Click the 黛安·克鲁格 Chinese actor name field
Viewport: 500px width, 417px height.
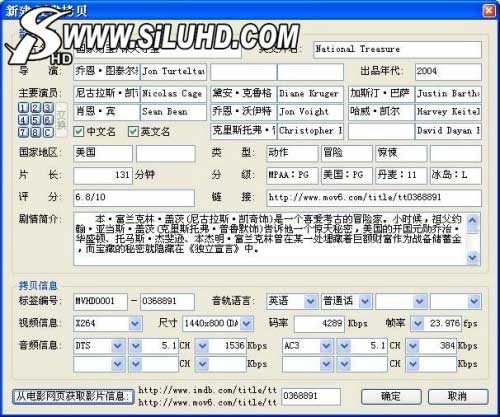[243, 94]
